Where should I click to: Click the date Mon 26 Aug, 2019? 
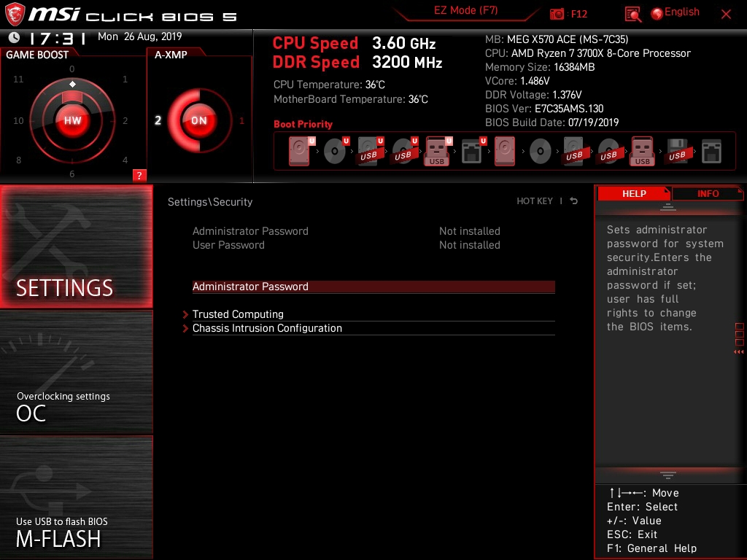[139, 36]
